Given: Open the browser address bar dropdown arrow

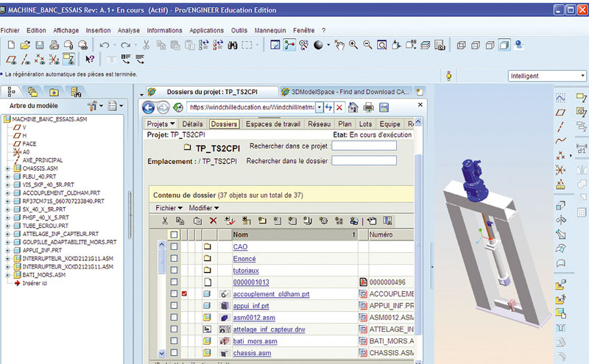Looking at the screenshot, I should pyautogui.click(x=320, y=107).
